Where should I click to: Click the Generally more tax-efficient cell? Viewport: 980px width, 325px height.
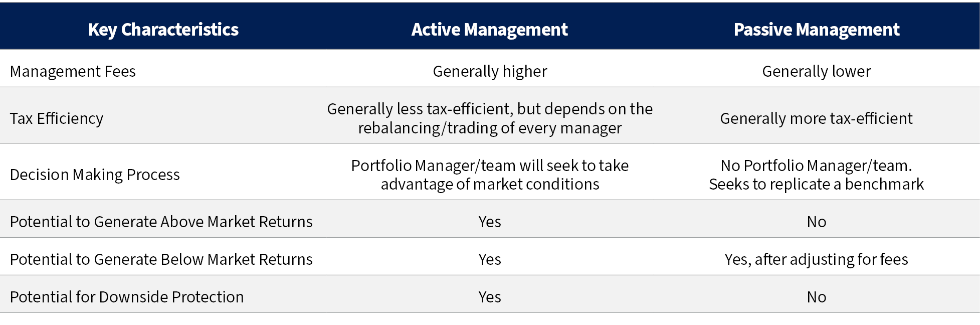[817, 118]
